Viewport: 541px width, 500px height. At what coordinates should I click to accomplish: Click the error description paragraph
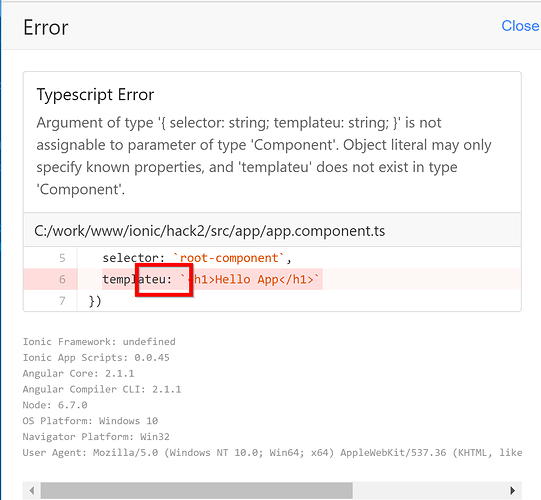pyautogui.click(x=264, y=156)
